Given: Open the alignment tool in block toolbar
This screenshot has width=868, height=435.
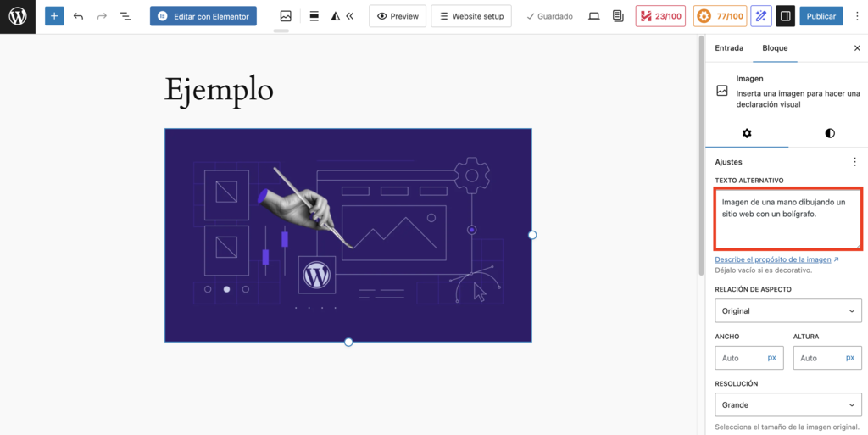Looking at the screenshot, I should [x=314, y=16].
